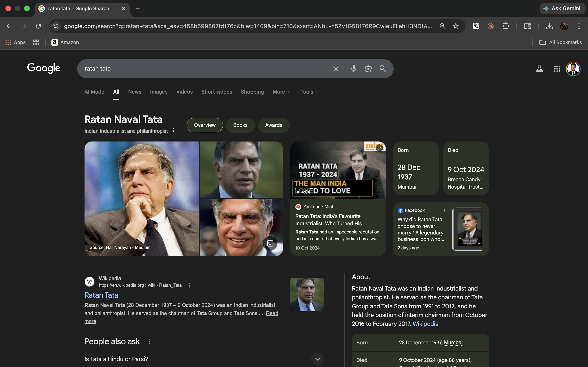The width and height of the screenshot is (588, 367).
Task: Open the browser Extensions puzzle icon
Action: point(506,26)
